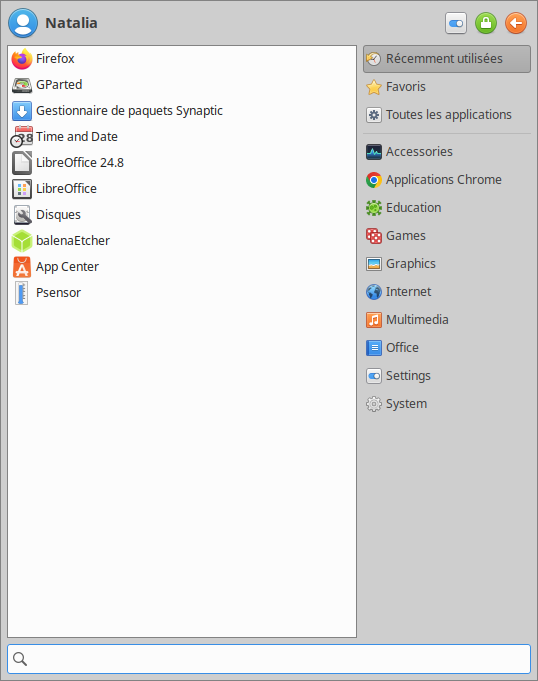Click the Synaptic package manager download icon

point(22,111)
